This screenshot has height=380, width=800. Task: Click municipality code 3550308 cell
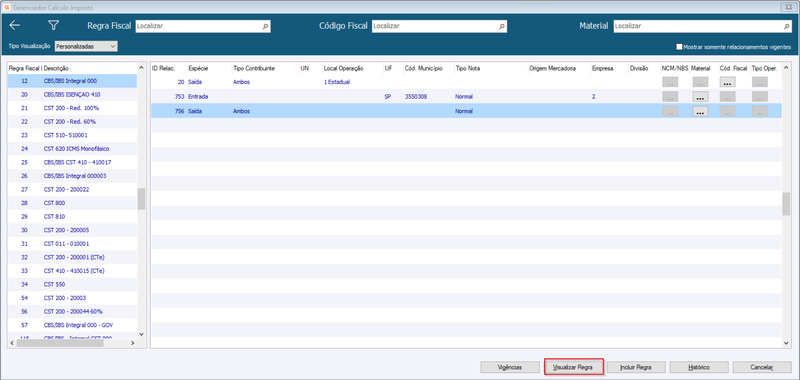[x=416, y=96]
